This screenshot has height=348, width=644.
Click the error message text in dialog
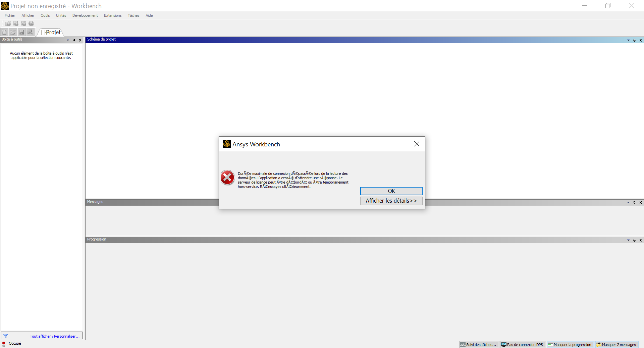coord(293,180)
